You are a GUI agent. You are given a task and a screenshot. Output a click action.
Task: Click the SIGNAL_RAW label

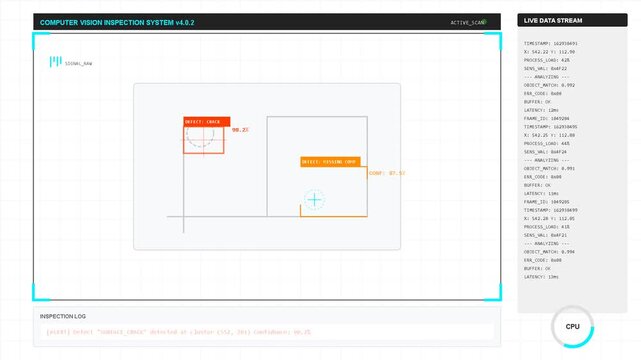(x=78, y=64)
